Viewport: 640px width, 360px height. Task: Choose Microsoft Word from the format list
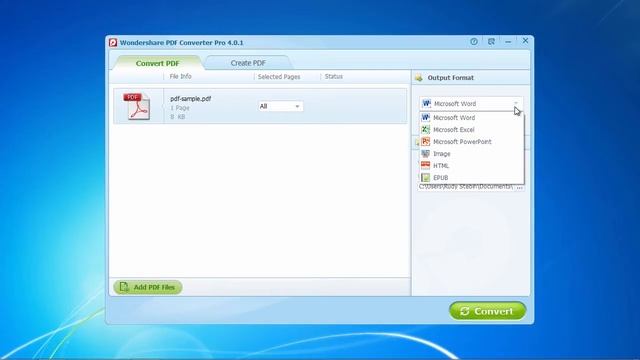[471, 118]
